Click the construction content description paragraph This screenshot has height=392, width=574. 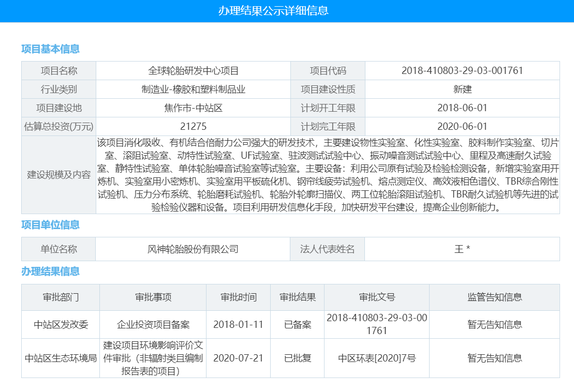click(x=328, y=175)
